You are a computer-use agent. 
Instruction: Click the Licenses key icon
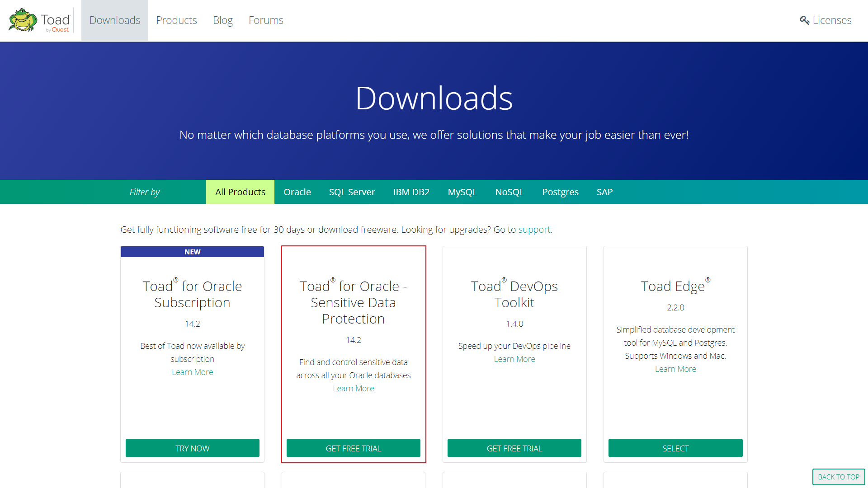(804, 20)
